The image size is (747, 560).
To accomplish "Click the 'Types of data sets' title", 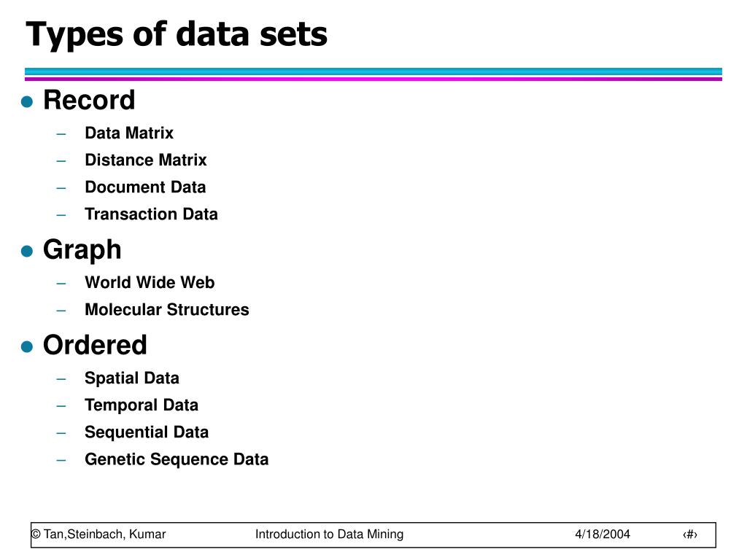I will pyautogui.click(x=177, y=35).
